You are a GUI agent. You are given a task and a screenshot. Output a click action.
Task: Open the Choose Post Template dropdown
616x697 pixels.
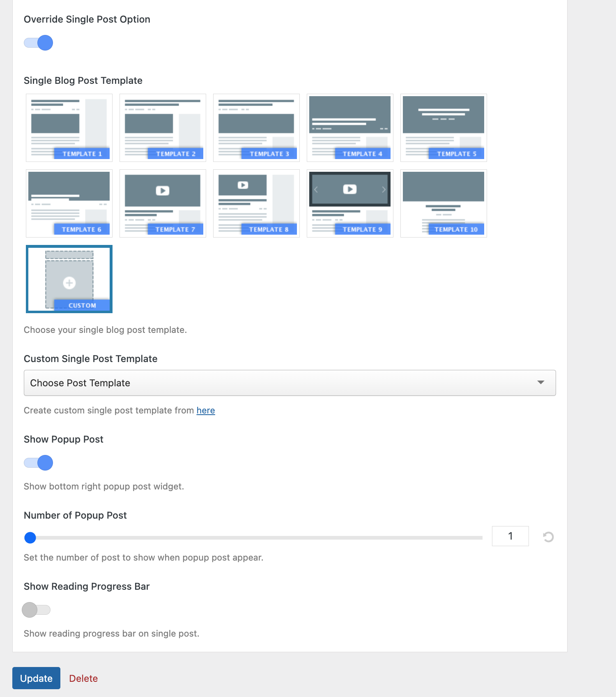pos(290,383)
